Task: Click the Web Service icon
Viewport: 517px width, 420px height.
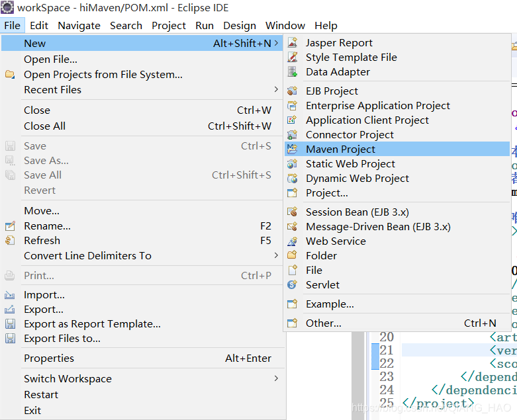Action: pyautogui.click(x=293, y=241)
